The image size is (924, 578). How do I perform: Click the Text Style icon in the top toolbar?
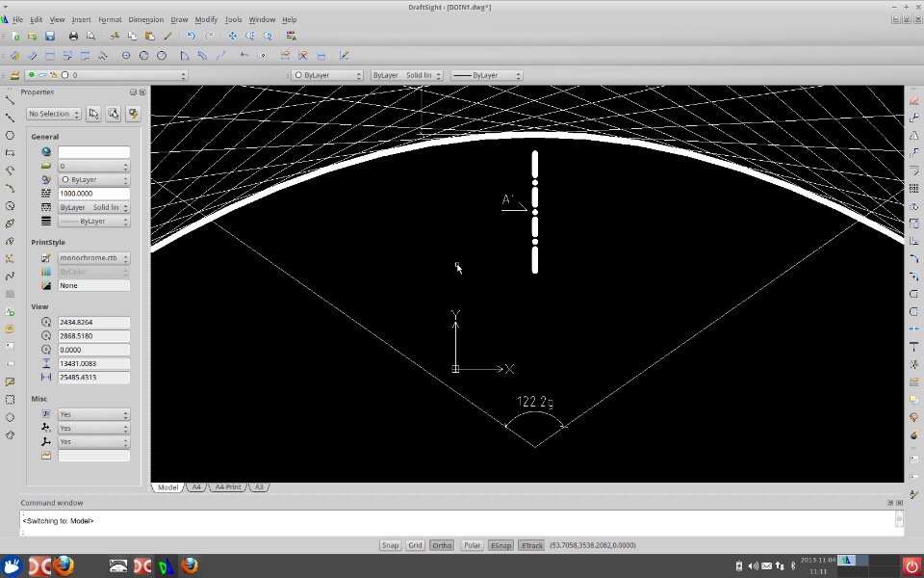(x=291, y=36)
